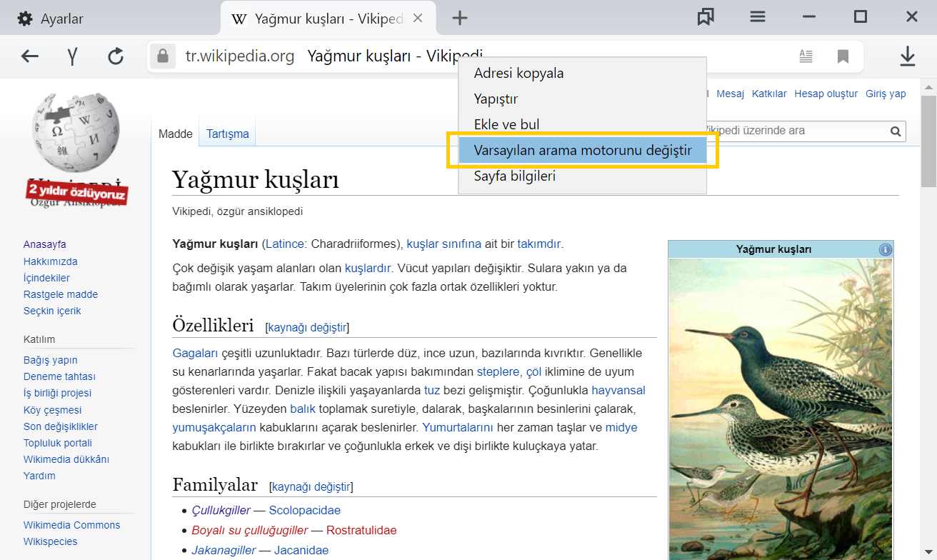
Task: Select Varsayılan arama motorunu değiştir
Action: tap(582, 150)
